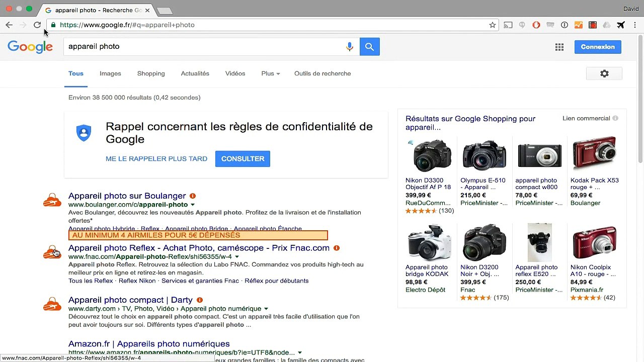Click the Nikon Coolpix A10 rouge thumbnail
644x362 pixels.
click(x=594, y=242)
